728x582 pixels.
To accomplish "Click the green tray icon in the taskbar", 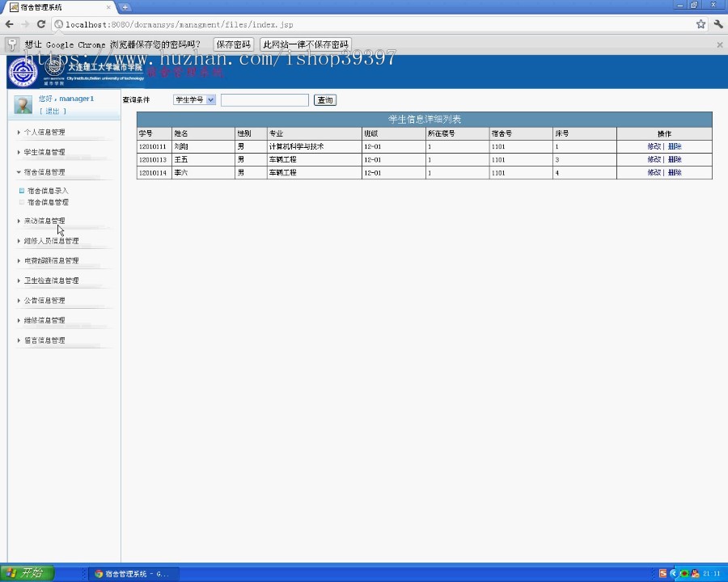I will [684, 574].
